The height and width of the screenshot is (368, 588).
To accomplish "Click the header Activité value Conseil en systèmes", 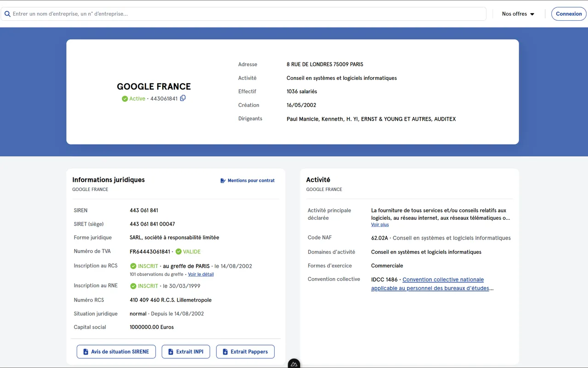I will 342,78.
